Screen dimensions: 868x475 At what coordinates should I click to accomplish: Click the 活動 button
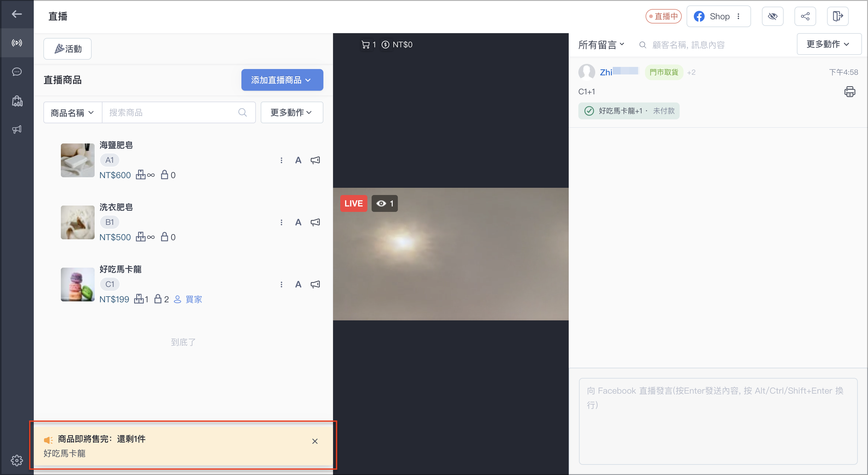(x=68, y=49)
